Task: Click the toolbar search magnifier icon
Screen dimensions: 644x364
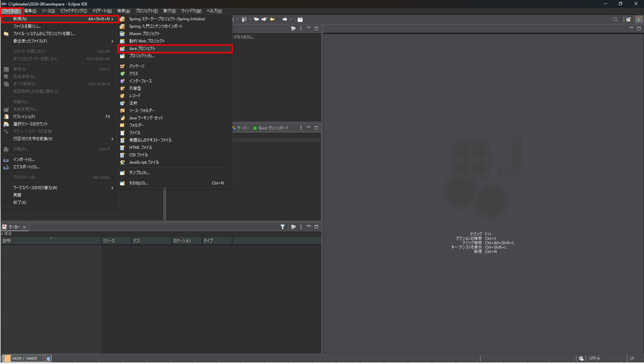Action: (615, 20)
